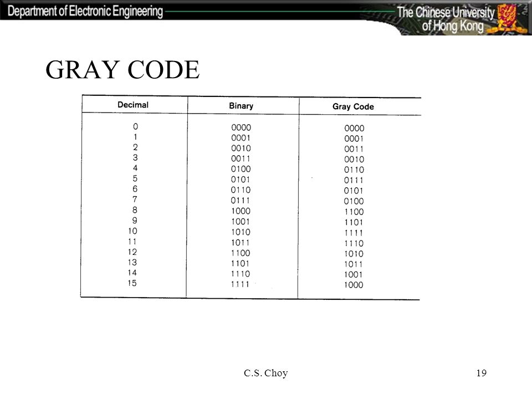This screenshot has width=532, height=399.
Task: Pick 0011 in the Gray Code column
Action: [354, 149]
